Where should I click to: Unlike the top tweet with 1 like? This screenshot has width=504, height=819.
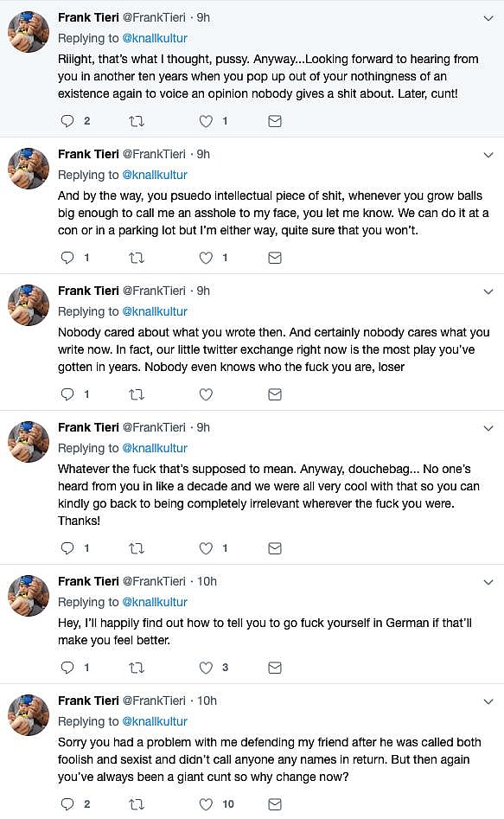(x=206, y=120)
